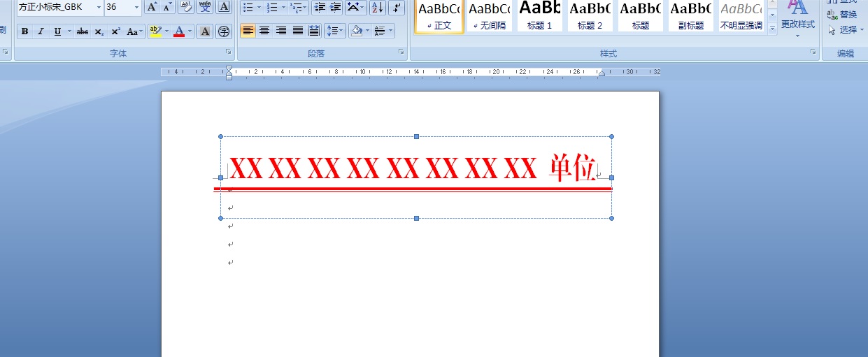The image size is (868, 357).
Task: Open the line spacing menu
Action: [x=335, y=31]
